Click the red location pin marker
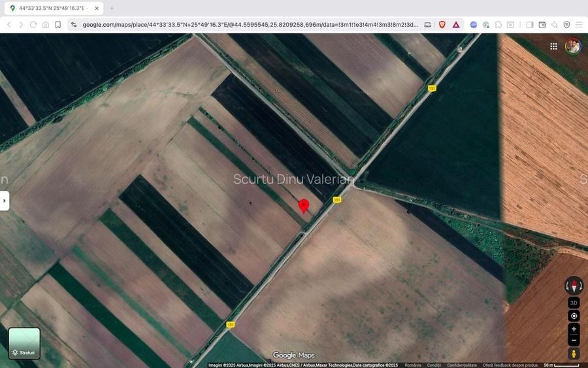The width and height of the screenshot is (588, 368). click(x=304, y=206)
